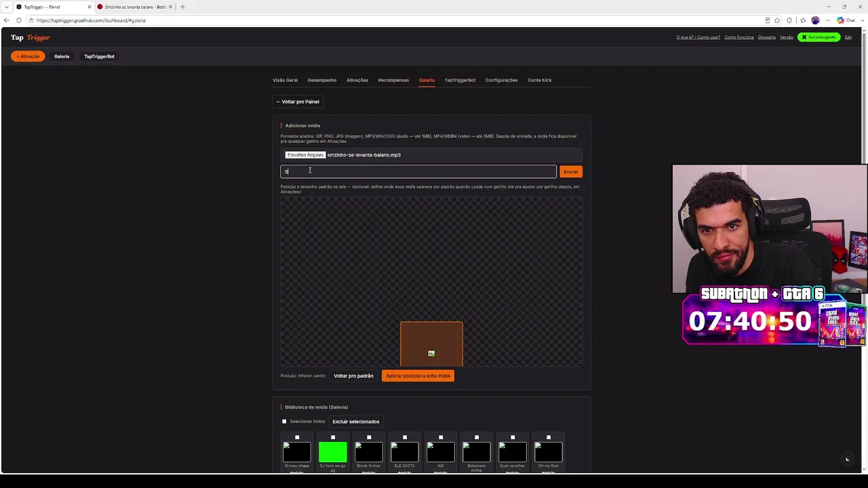Click the Sair logout link

pos(848,37)
